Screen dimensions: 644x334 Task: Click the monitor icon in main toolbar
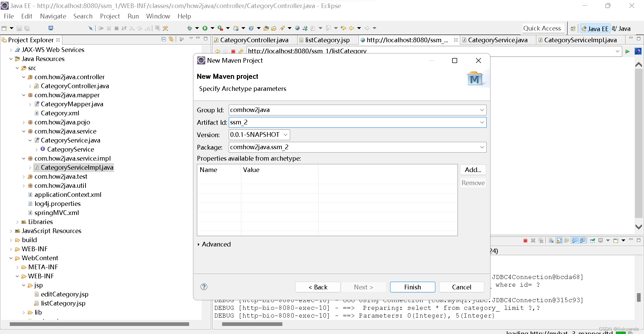click(x=51, y=28)
